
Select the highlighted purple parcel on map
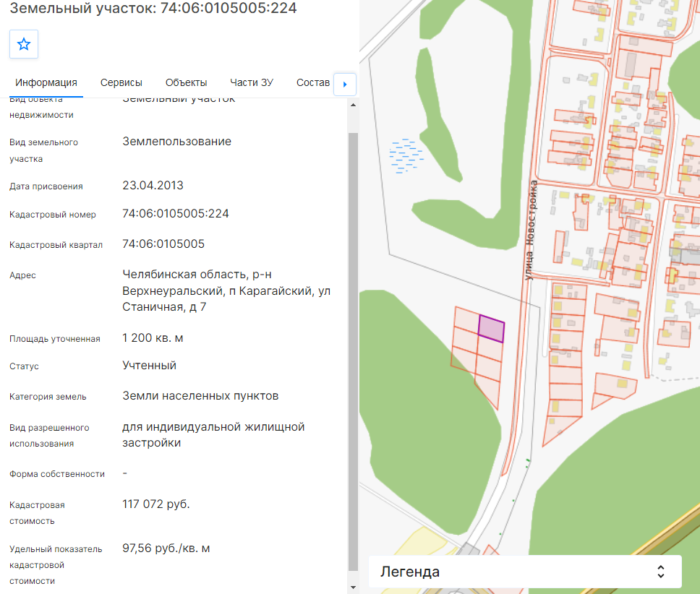(491, 329)
